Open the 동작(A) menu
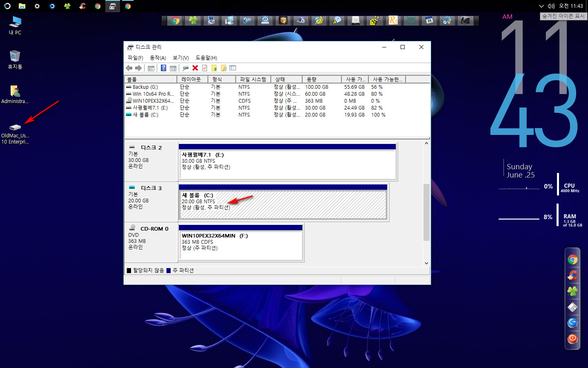The height and width of the screenshot is (368, 588). coord(158,58)
